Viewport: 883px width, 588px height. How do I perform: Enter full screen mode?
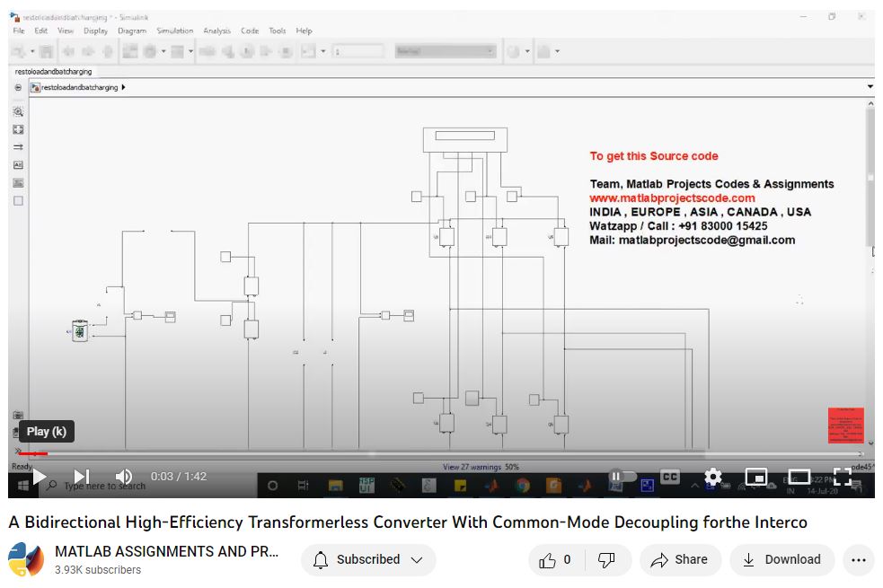pos(842,476)
